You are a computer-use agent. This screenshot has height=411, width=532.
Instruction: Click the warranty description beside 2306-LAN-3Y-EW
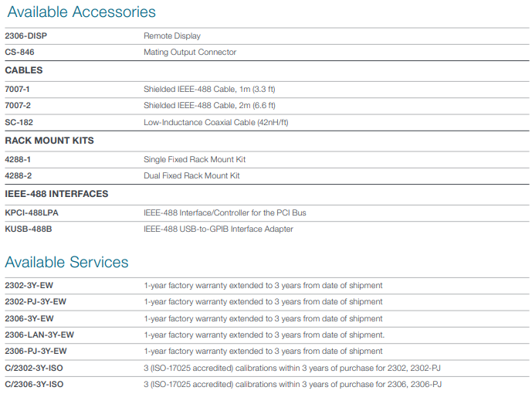[x=264, y=335]
